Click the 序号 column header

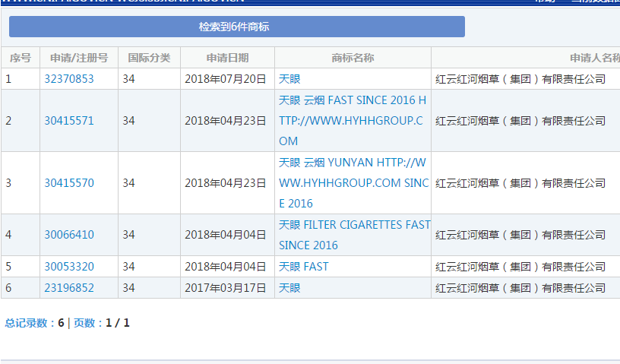[21, 58]
